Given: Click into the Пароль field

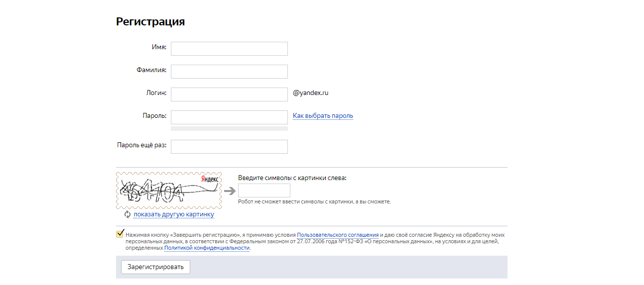Looking at the screenshot, I should tap(229, 117).
